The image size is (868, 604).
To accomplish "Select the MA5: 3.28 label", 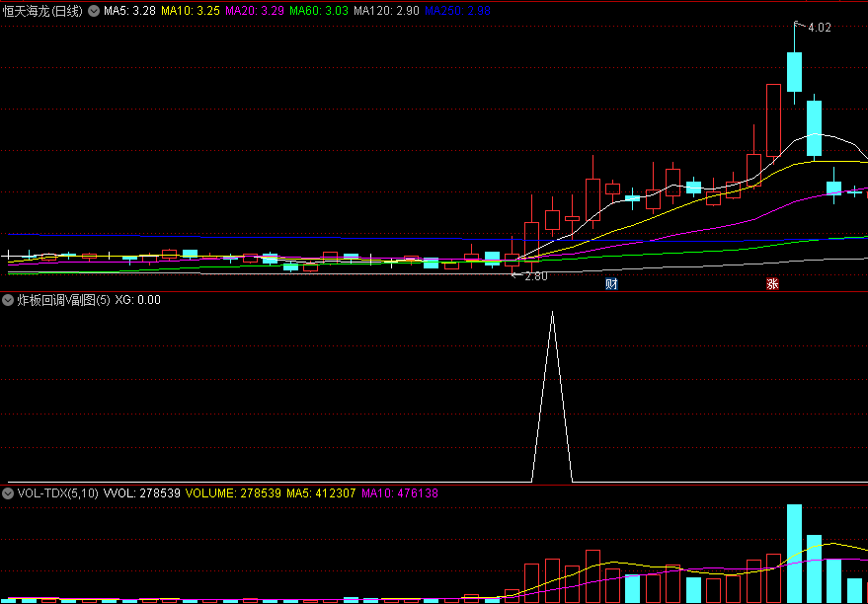I will tap(129, 11).
